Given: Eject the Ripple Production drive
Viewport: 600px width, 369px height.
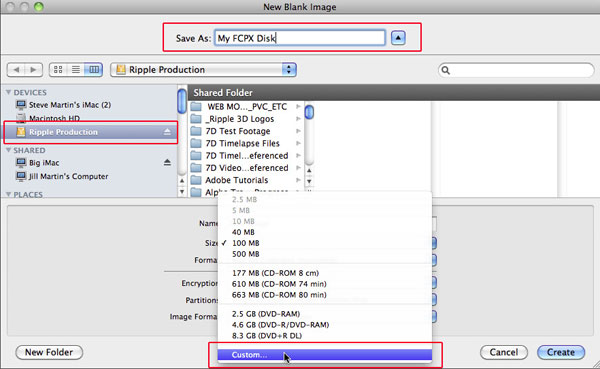Looking at the screenshot, I should [167, 132].
